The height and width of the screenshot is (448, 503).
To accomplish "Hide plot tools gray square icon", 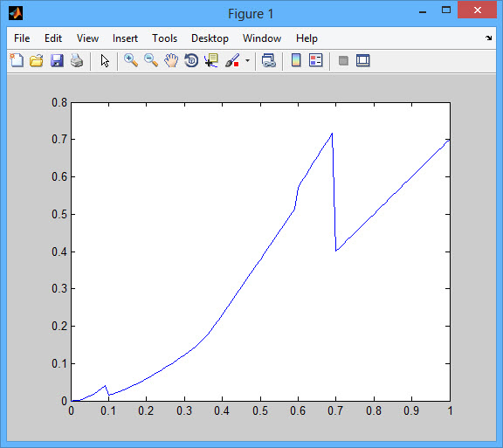I will pyautogui.click(x=343, y=60).
